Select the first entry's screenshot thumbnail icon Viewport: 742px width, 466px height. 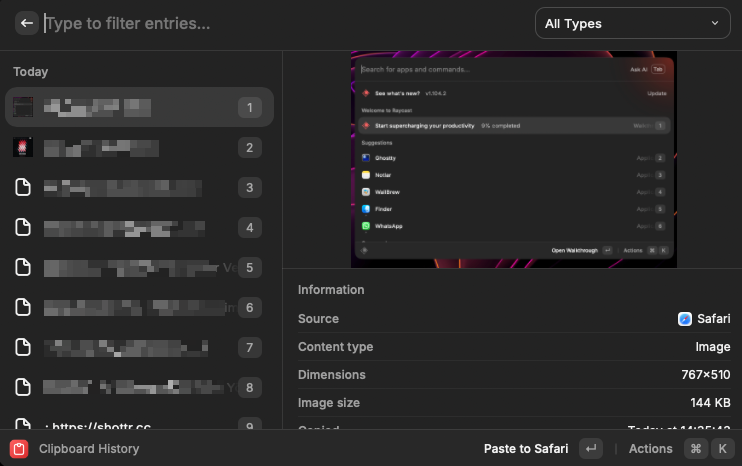(23, 107)
